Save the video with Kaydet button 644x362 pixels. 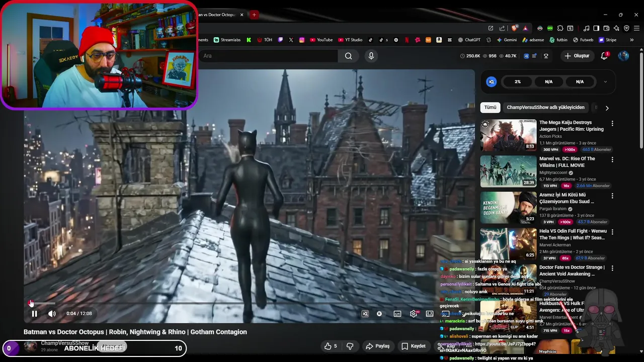click(x=414, y=346)
